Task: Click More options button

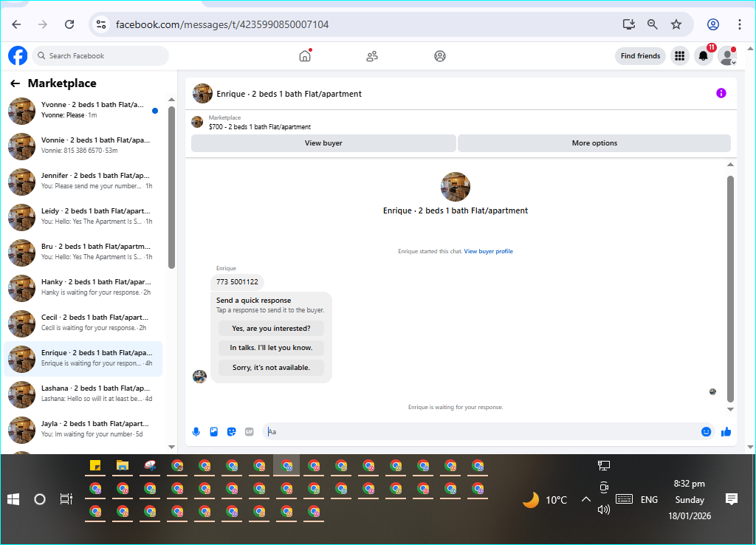Action: point(594,143)
